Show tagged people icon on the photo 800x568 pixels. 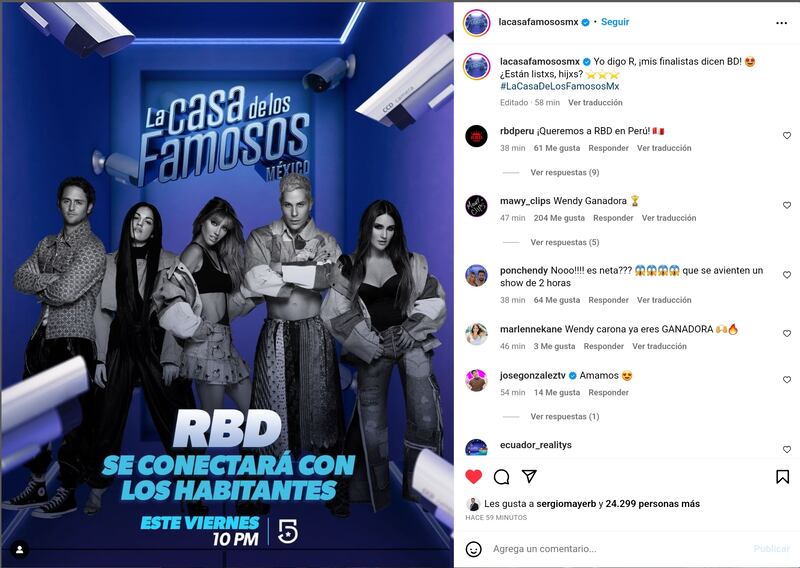[x=19, y=550]
